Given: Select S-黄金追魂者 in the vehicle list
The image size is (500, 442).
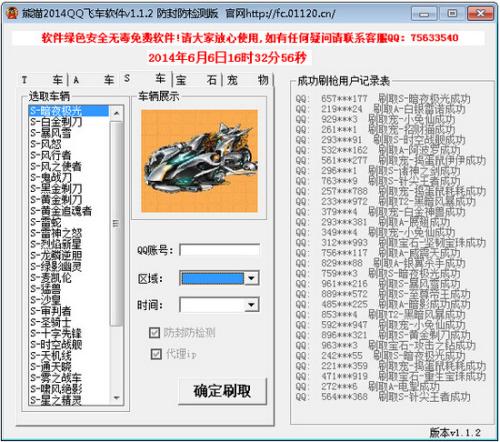Looking at the screenshot, I should pos(69,211).
